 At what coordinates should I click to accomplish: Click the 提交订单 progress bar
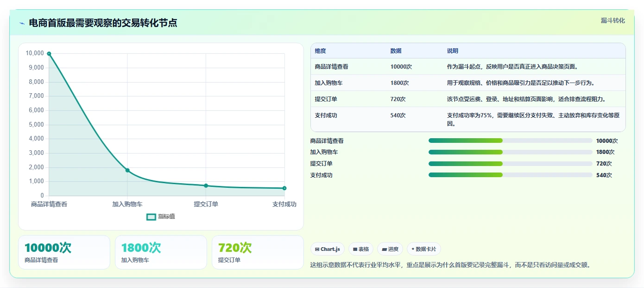[x=511, y=164]
